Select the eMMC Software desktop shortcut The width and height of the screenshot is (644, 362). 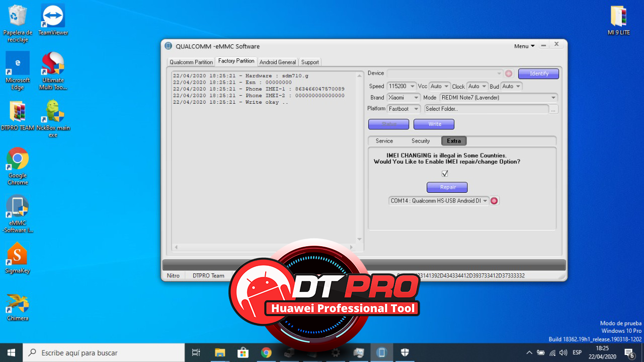(18, 214)
